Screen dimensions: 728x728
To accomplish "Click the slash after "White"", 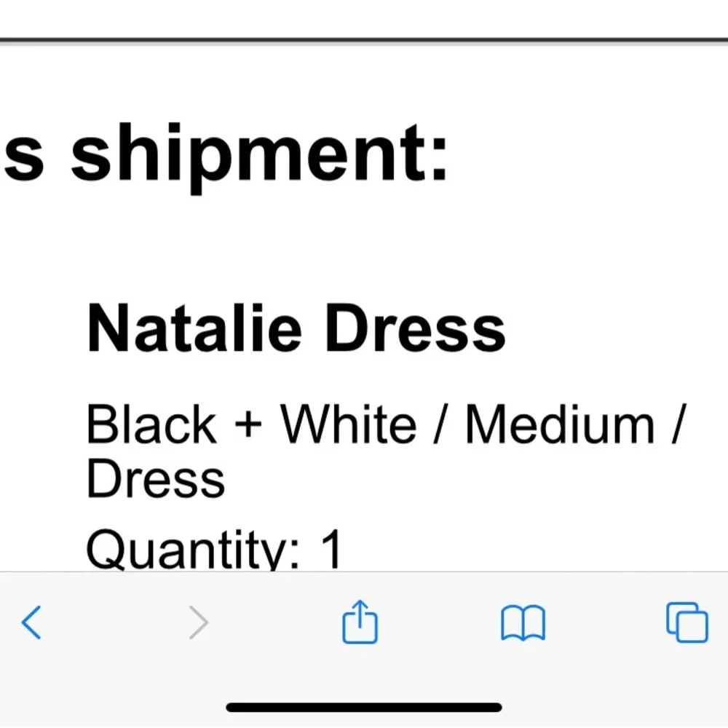I will point(440,426).
